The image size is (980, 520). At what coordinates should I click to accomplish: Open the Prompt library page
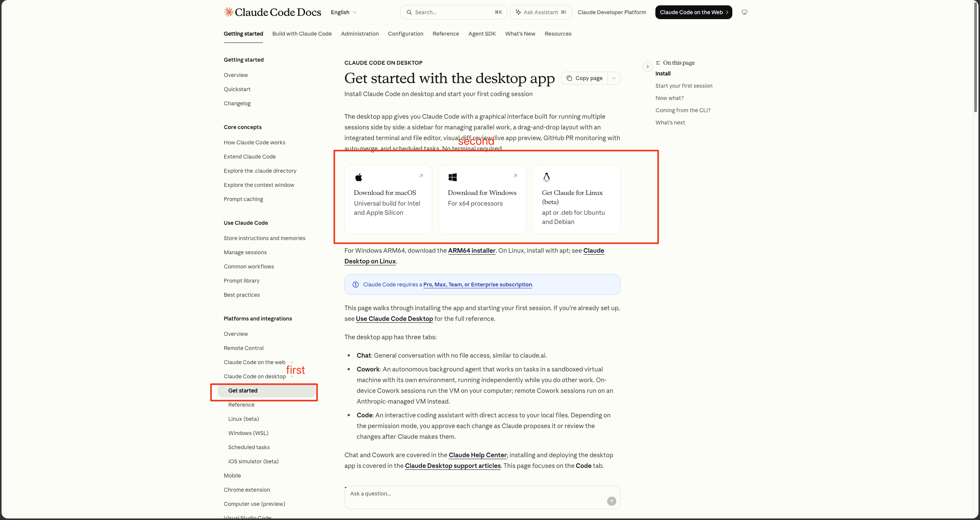point(242,281)
